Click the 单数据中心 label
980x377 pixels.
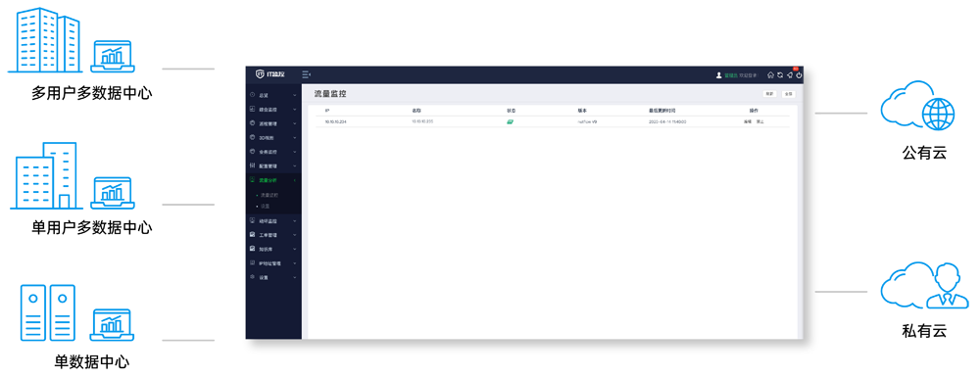92,362
